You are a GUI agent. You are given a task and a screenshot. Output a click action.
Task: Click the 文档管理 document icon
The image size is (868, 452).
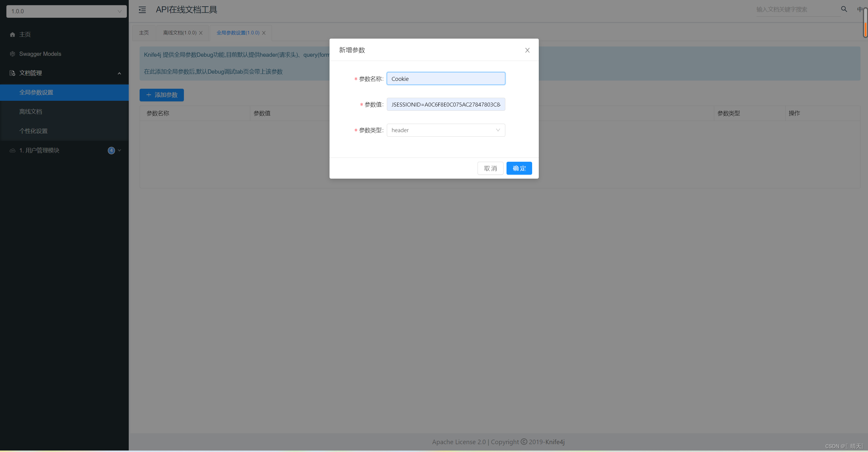12,73
